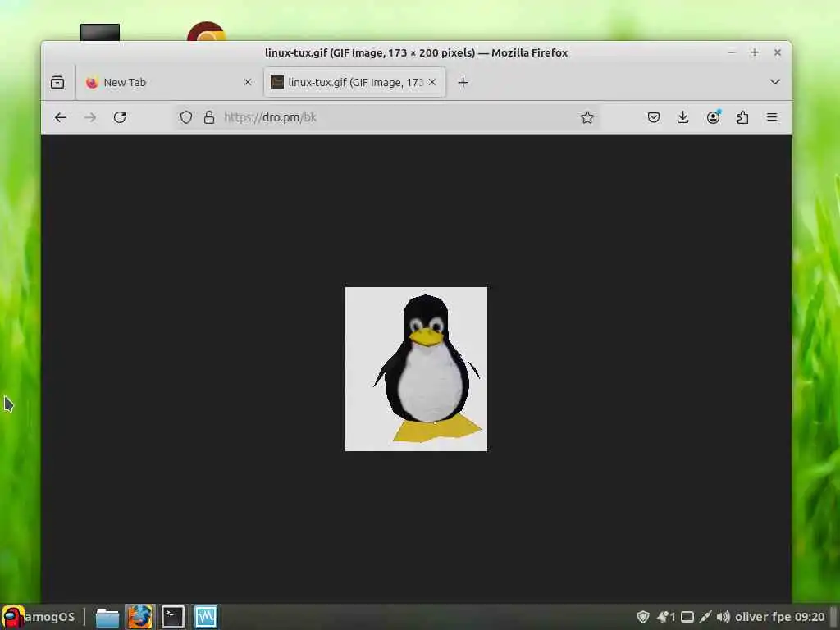This screenshot has height=630, width=840.
Task: Maximize the Firefox window
Action: point(755,52)
